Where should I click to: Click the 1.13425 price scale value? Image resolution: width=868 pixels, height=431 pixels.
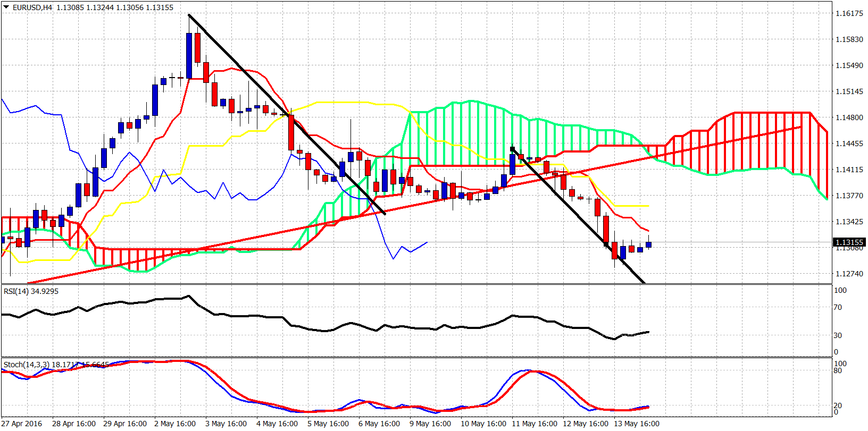coord(849,222)
